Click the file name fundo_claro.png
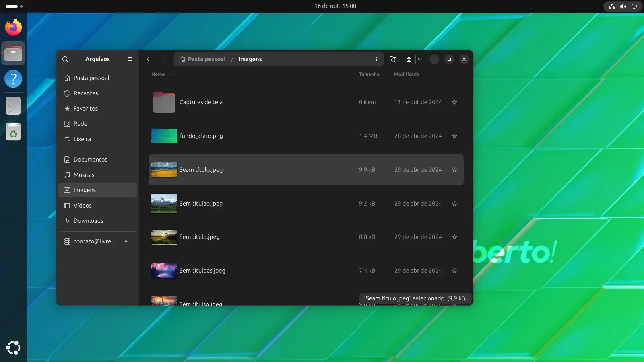 coord(201,136)
